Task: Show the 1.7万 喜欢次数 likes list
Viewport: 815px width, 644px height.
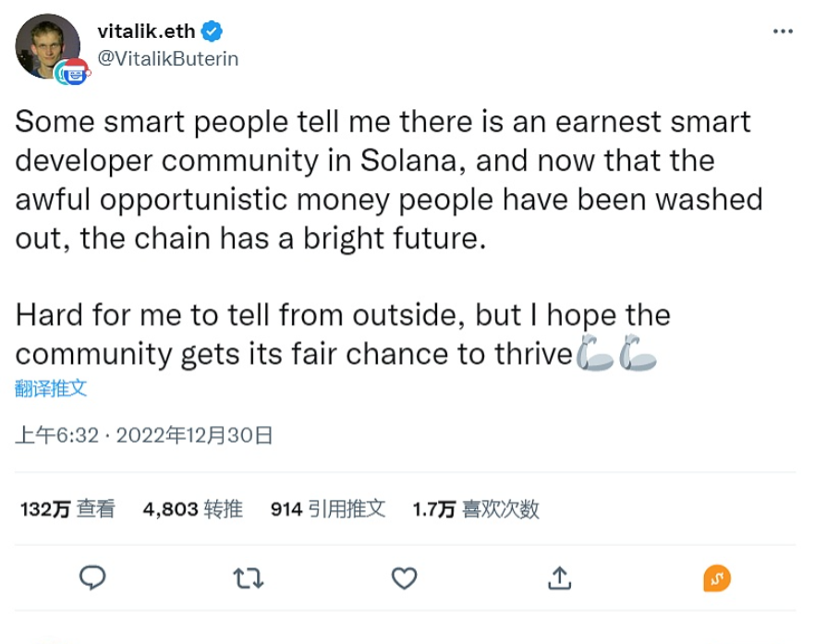Action: [x=475, y=509]
